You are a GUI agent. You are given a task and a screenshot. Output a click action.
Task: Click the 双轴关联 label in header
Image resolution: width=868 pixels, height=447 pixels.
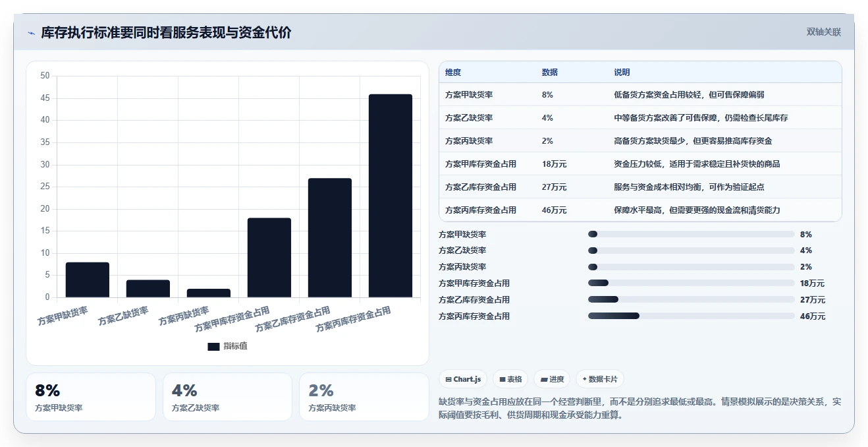[x=824, y=32]
